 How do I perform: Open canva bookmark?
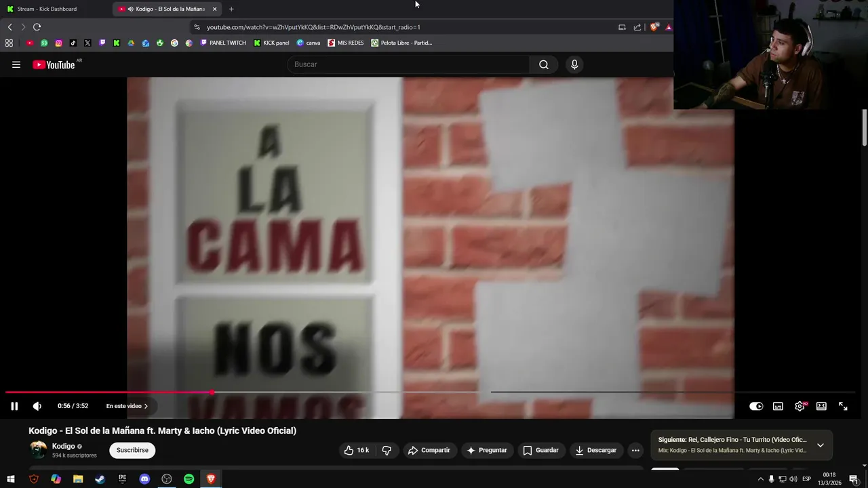(x=309, y=43)
